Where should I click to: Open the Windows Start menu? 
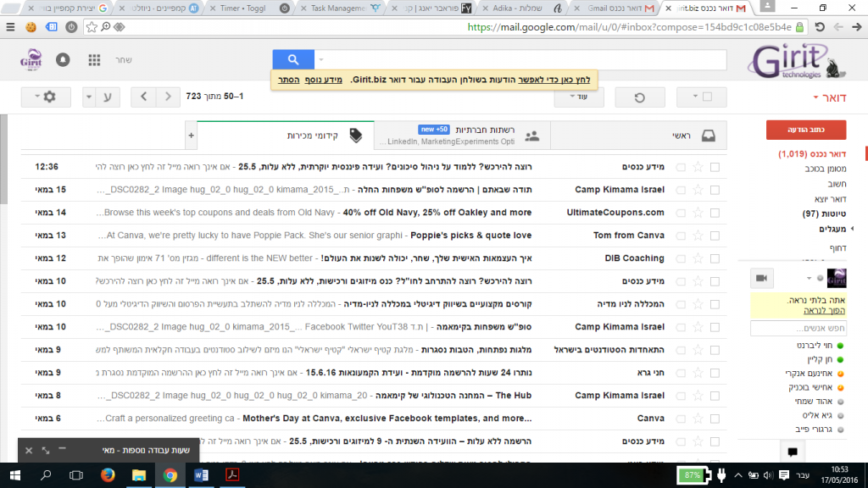15,475
